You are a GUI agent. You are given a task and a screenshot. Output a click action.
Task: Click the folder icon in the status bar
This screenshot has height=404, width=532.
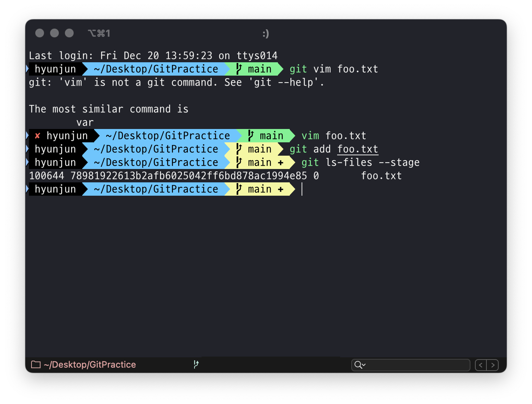(36, 365)
